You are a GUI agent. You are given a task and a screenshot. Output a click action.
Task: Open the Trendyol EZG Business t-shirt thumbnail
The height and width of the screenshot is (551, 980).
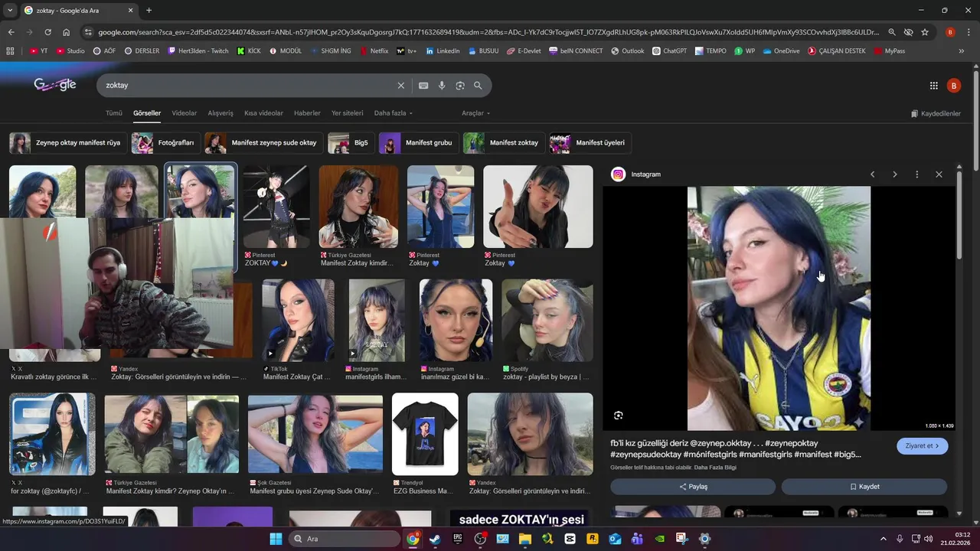click(x=425, y=434)
